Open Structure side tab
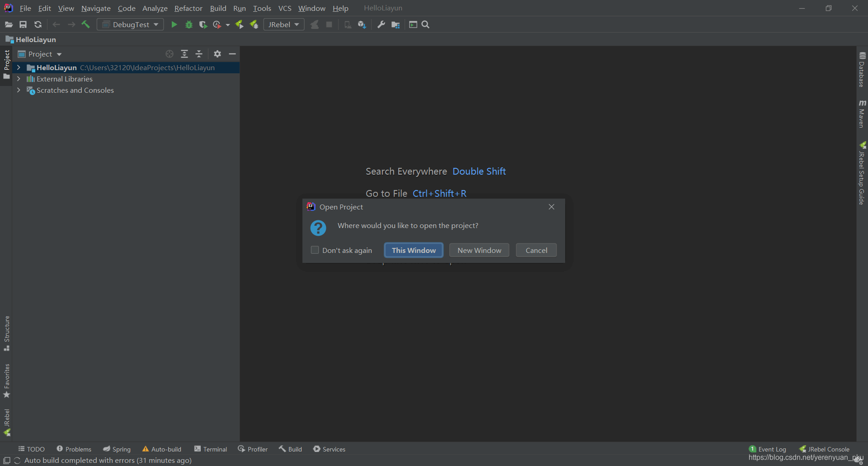Screen dimensions: 868x466 point(7,333)
